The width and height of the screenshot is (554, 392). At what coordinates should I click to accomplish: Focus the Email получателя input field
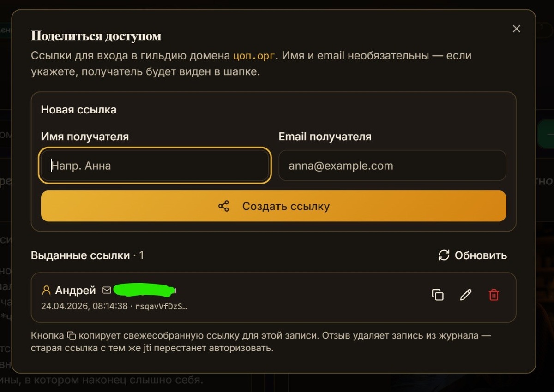point(392,166)
